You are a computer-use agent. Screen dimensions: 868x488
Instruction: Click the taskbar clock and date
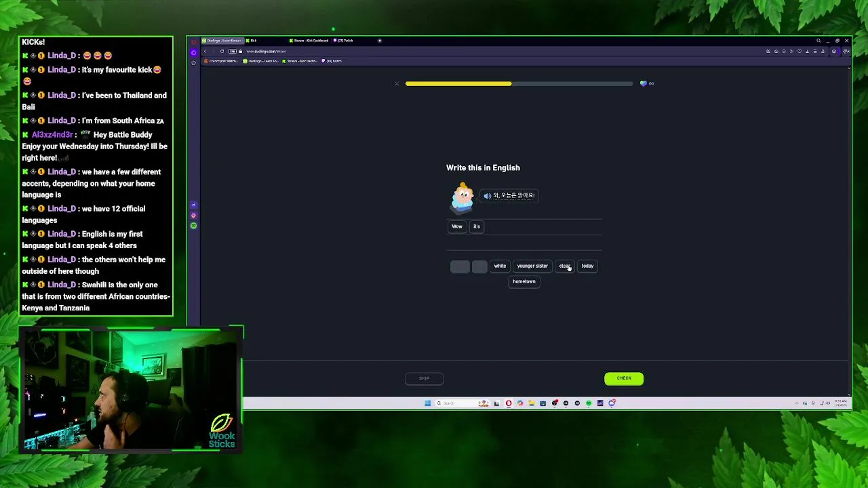(842, 403)
